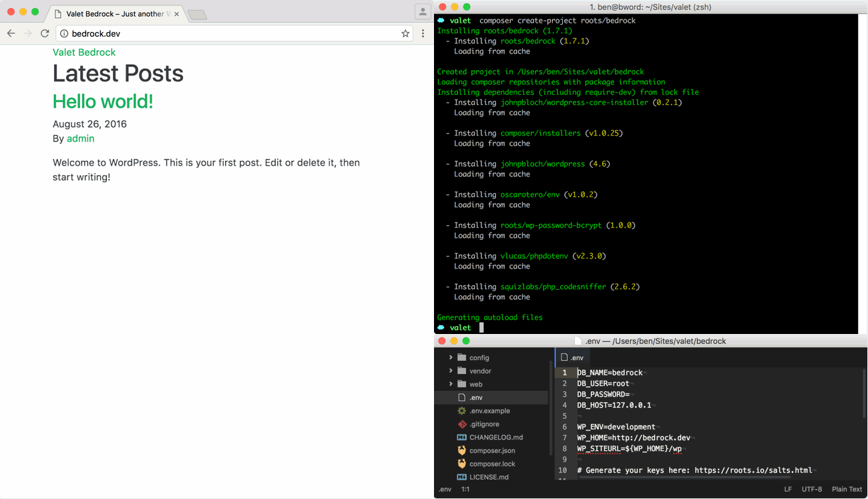Screen dimensions: 868x499
Task: Expand the vendor folder in editor sidebar
Action: coord(451,371)
